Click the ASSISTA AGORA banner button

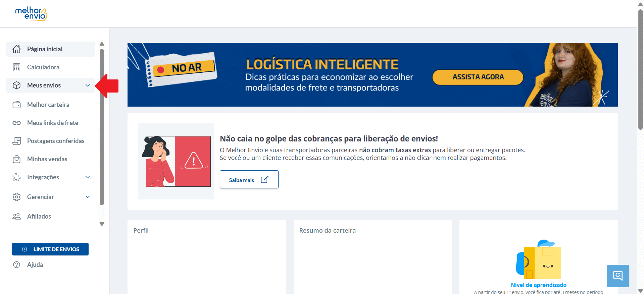tap(478, 77)
